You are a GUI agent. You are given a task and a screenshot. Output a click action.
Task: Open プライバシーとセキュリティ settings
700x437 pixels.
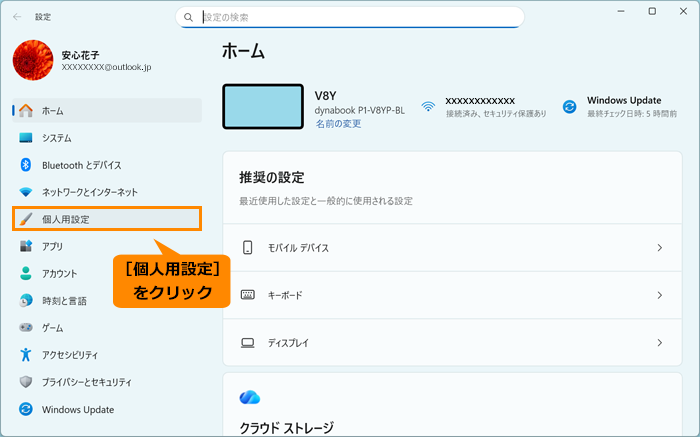coord(107,382)
